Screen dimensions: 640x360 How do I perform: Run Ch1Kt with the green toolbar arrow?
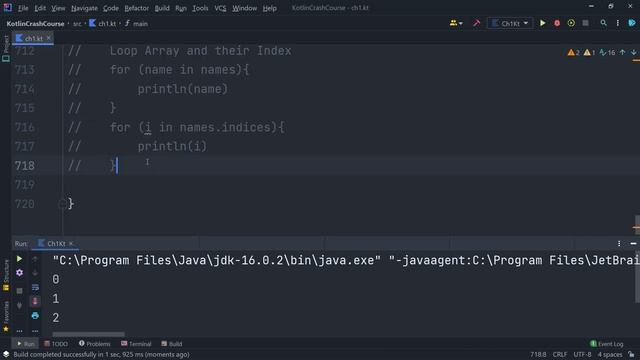542,23
